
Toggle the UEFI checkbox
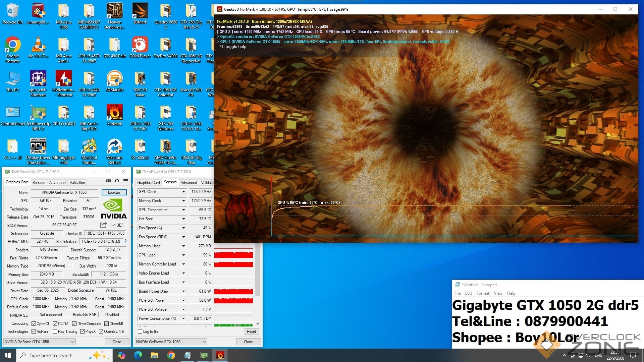tap(113, 225)
